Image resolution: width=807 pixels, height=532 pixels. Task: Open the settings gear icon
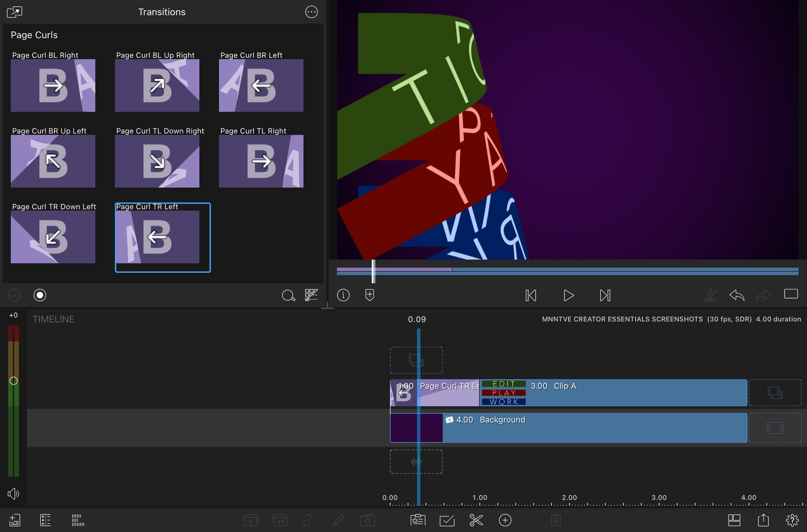click(792, 520)
